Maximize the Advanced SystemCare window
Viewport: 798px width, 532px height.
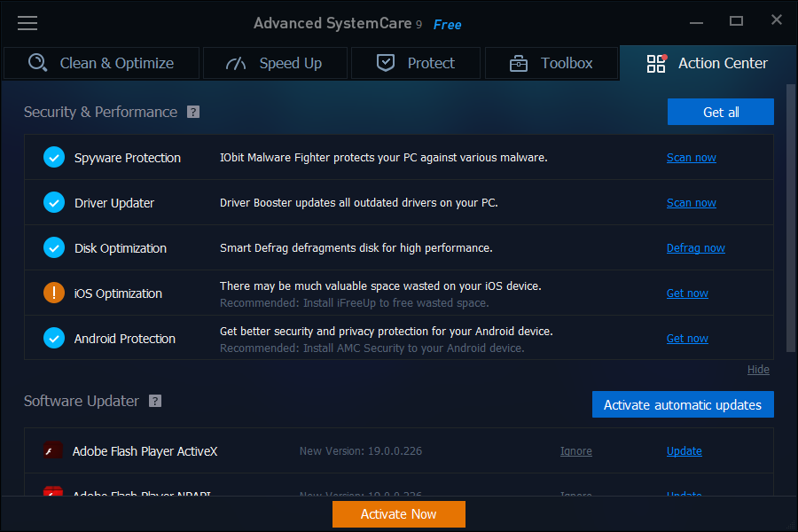(736, 21)
